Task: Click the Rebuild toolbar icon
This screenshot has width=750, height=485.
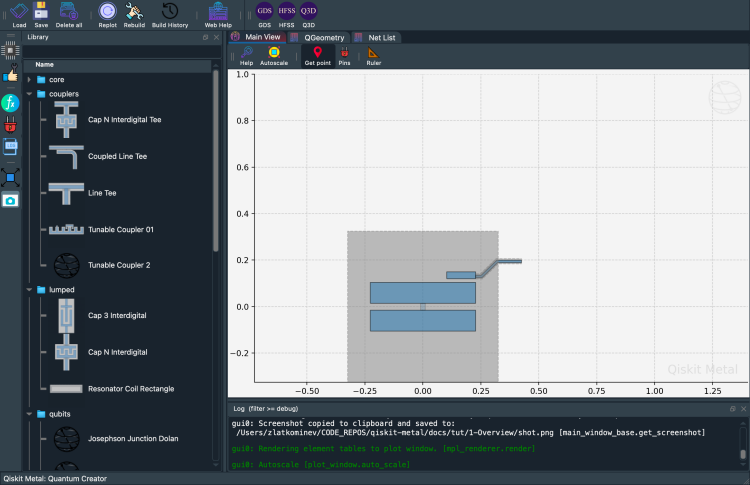Action: click(134, 12)
